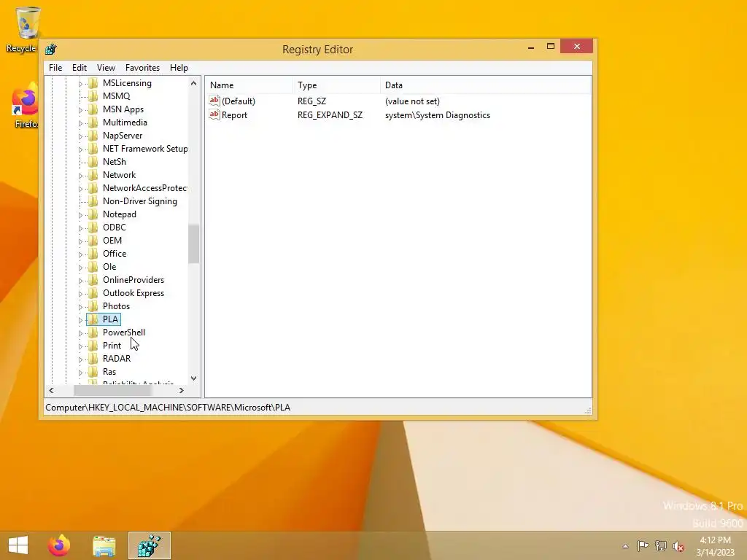Expand the ODBC key
The width and height of the screenshot is (747, 560).
[80, 228]
